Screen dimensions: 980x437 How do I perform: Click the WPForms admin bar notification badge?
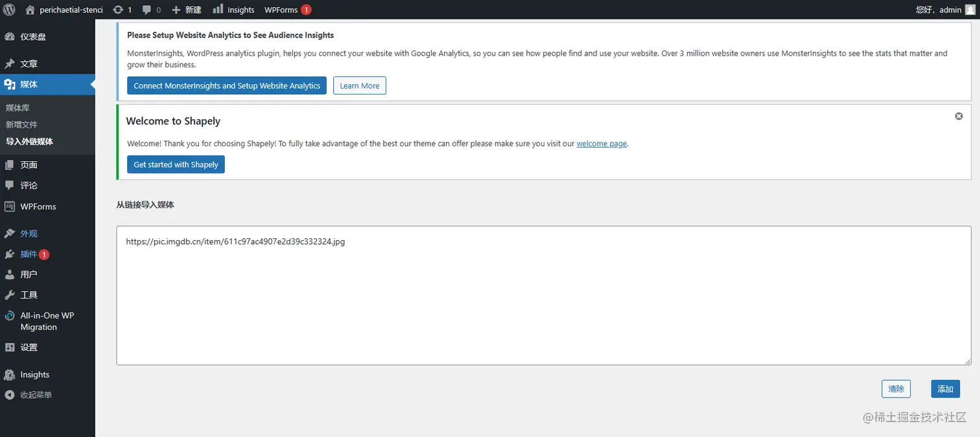point(306,10)
